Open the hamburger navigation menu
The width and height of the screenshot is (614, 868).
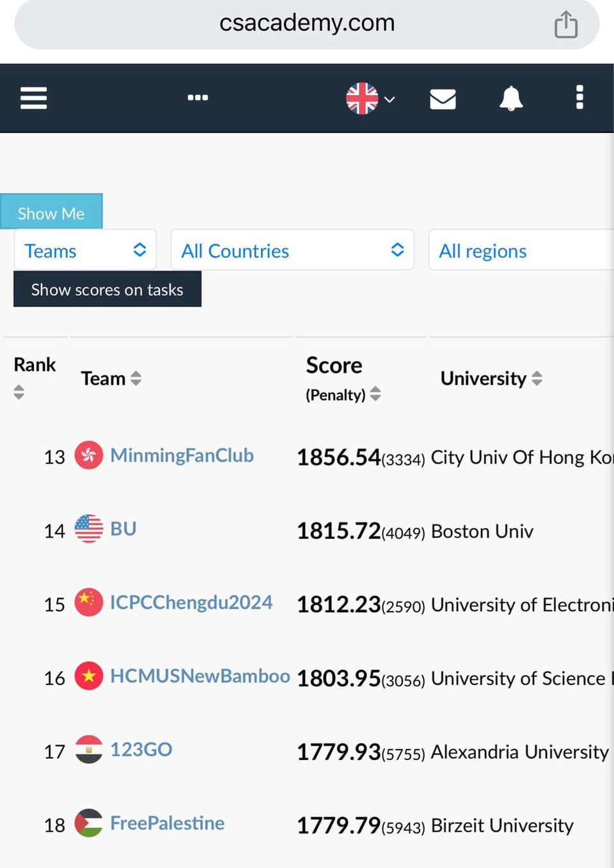coord(33,98)
